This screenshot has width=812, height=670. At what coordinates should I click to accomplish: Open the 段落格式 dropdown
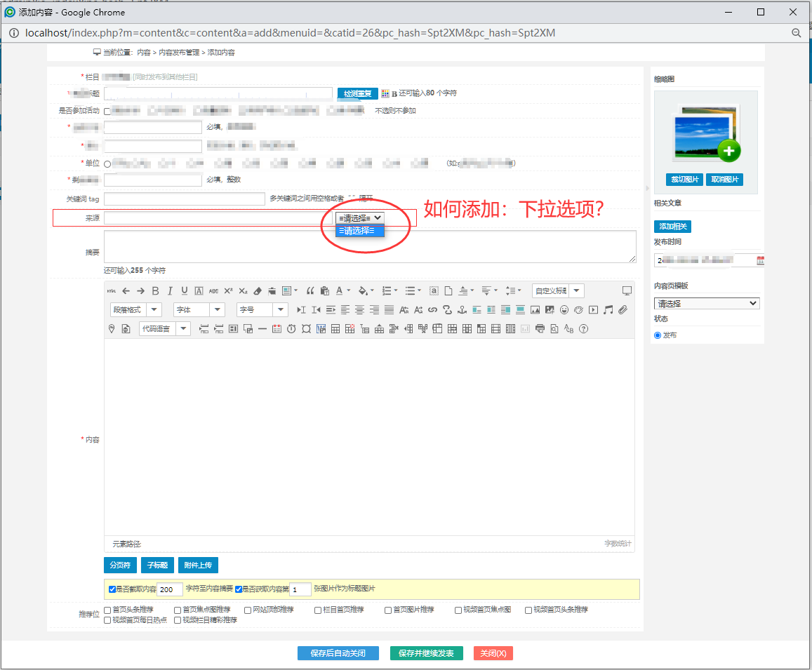136,309
